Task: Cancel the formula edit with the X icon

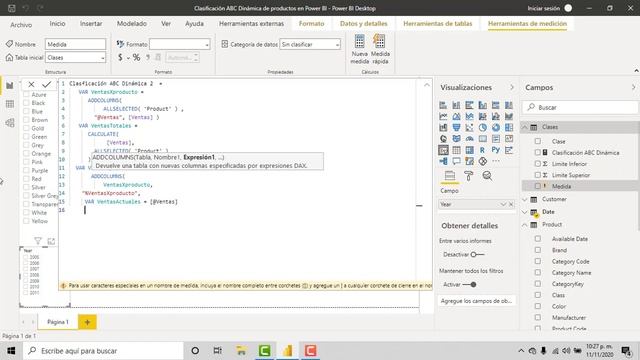Action: coord(31,84)
